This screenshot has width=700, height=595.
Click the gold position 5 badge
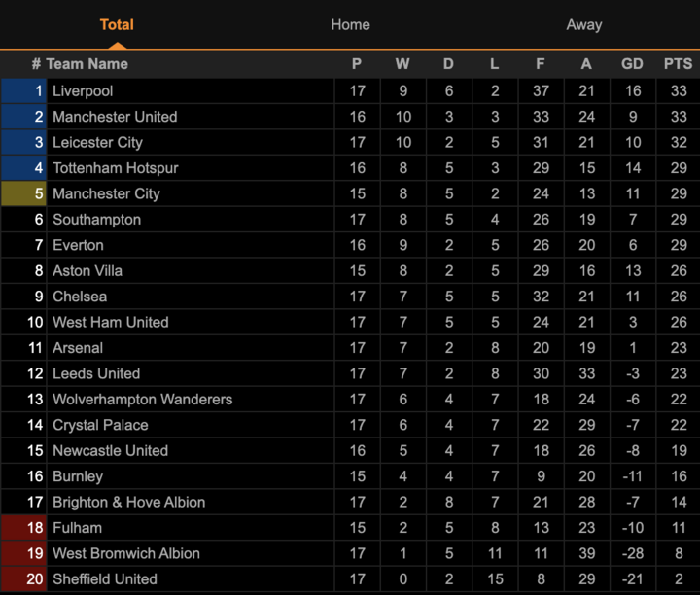[23, 193]
